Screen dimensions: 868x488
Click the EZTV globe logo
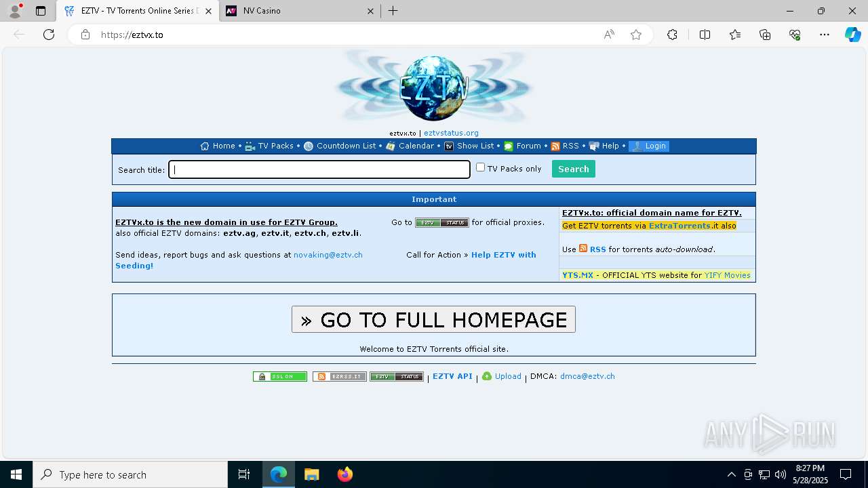(x=434, y=88)
